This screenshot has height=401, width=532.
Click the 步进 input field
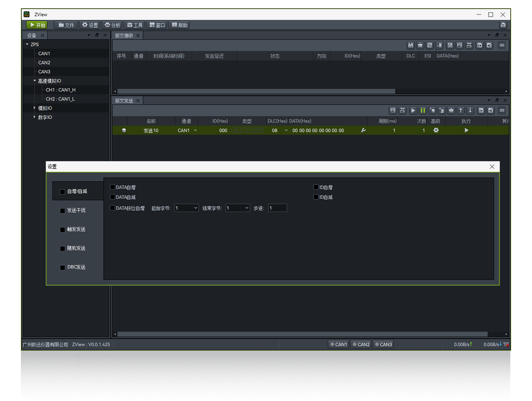(277, 208)
